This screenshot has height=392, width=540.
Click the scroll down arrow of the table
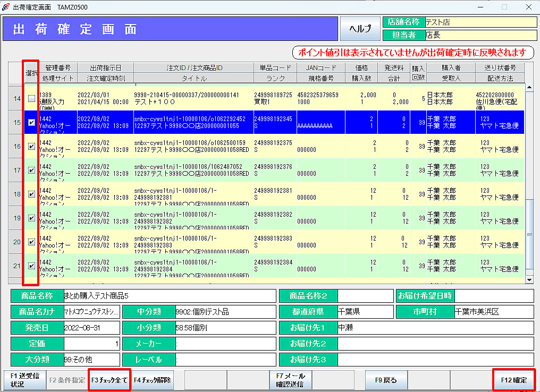point(529,279)
